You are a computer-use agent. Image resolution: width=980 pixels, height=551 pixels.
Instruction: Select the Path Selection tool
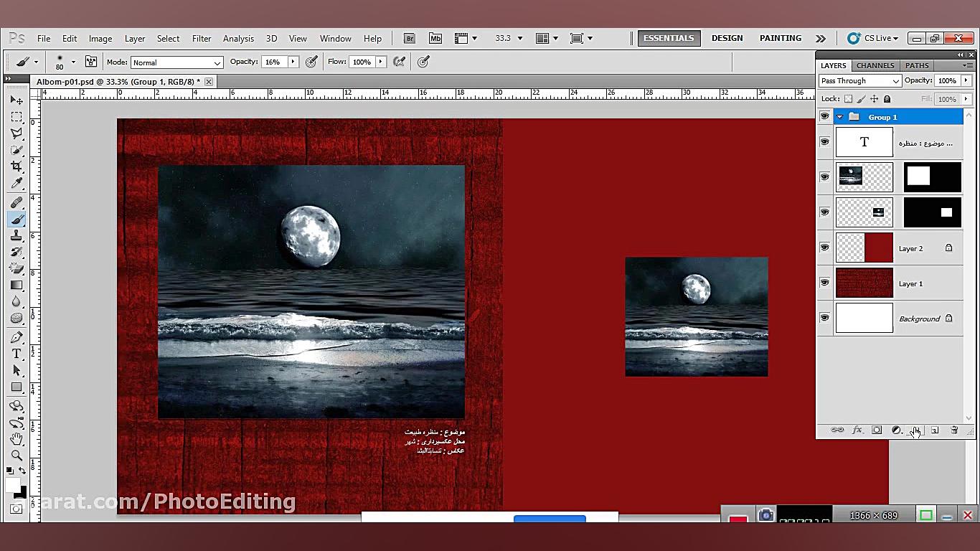[x=17, y=371]
